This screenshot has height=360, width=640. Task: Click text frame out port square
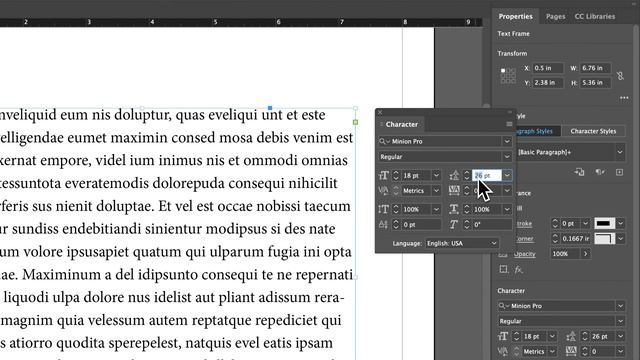coord(356,122)
